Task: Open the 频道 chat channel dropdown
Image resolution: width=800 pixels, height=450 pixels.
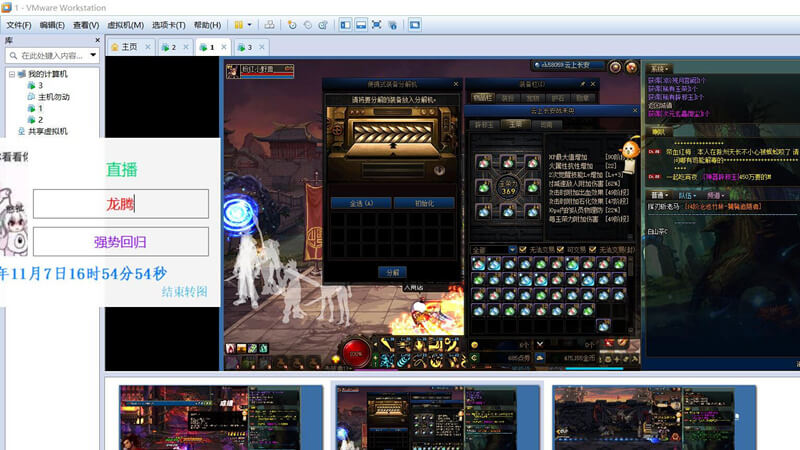Action: pyautogui.click(x=715, y=195)
